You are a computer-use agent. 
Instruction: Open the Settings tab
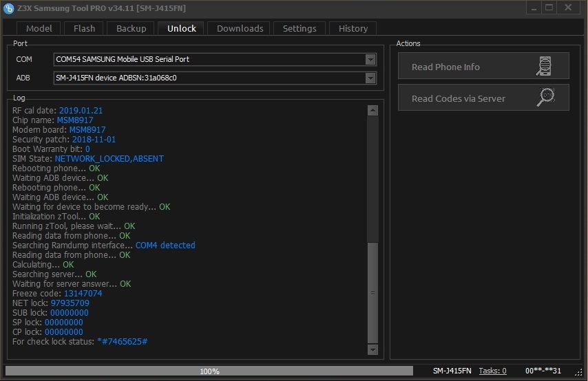(300, 28)
